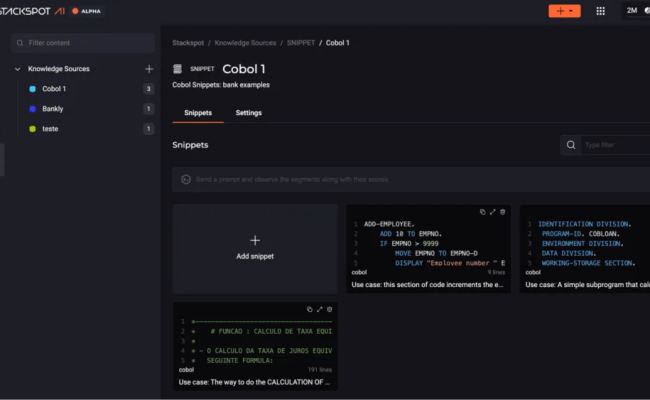Click the magnifier in Filter content field
Viewport: 650px width, 400px height.
click(x=20, y=43)
